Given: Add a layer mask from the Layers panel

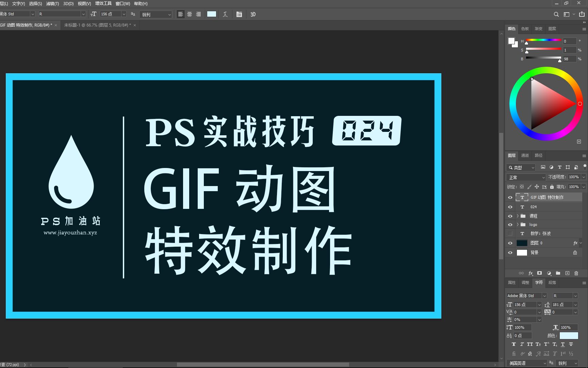Looking at the screenshot, I should pos(540,273).
